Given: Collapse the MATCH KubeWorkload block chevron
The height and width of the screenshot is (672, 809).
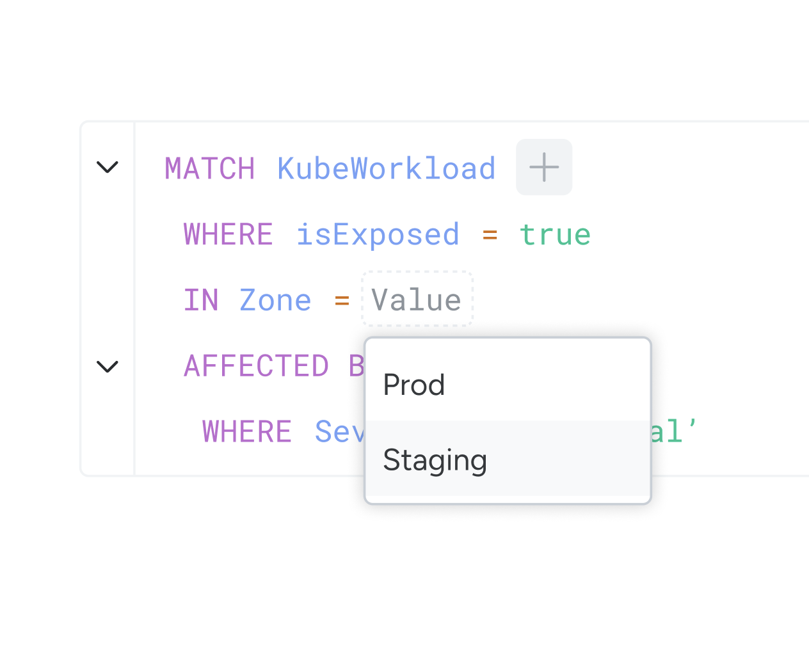Looking at the screenshot, I should (x=107, y=167).
